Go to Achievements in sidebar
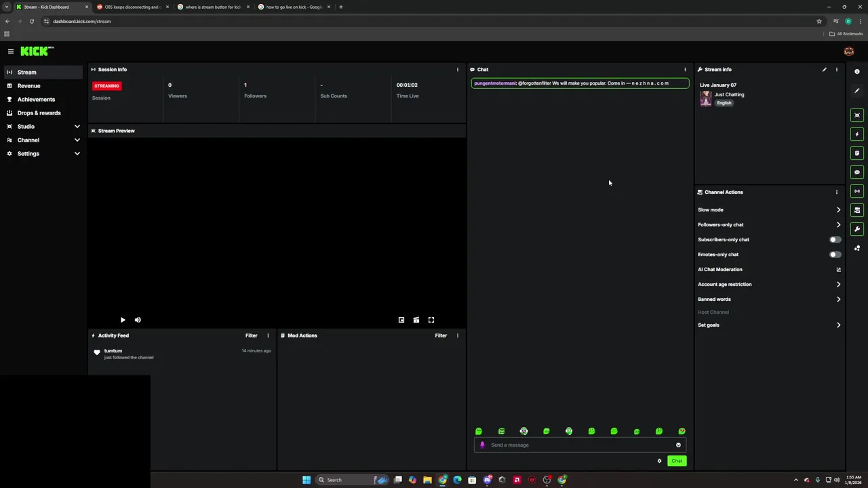Viewport: 868px width, 488px height. pyautogui.click(x=43, y=100)
